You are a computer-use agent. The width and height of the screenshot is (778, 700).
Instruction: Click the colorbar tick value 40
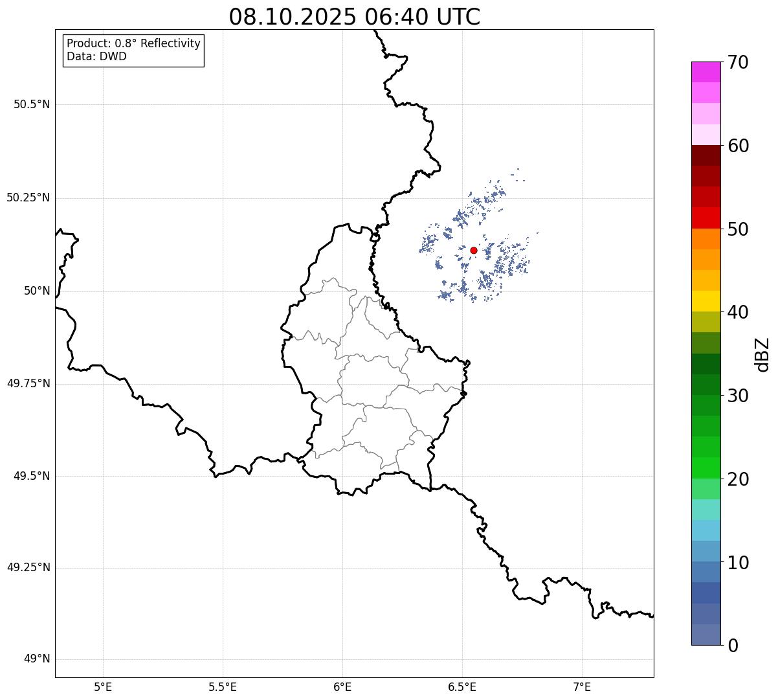738,312
